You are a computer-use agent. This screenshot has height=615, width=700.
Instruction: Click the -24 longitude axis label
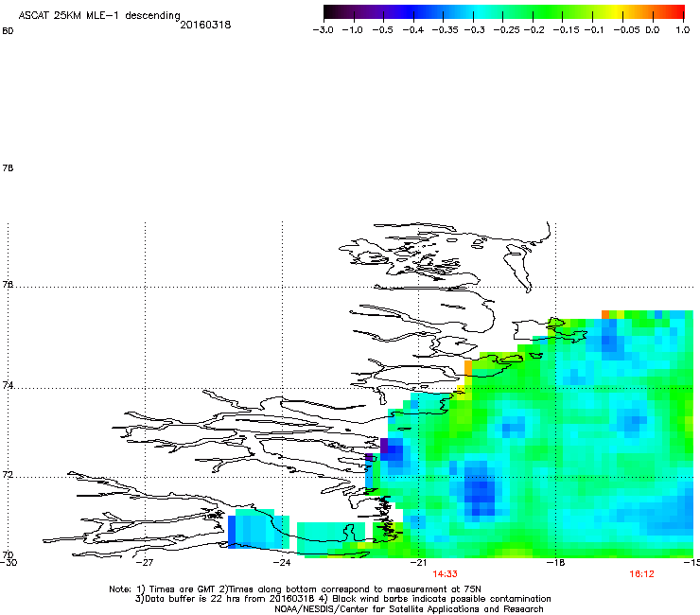click(282, 563)
